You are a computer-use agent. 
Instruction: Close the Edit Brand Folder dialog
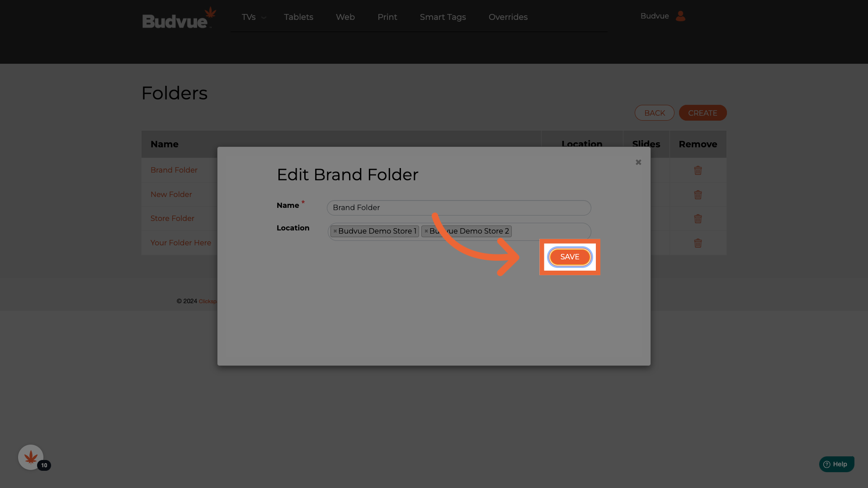[638, 162]
